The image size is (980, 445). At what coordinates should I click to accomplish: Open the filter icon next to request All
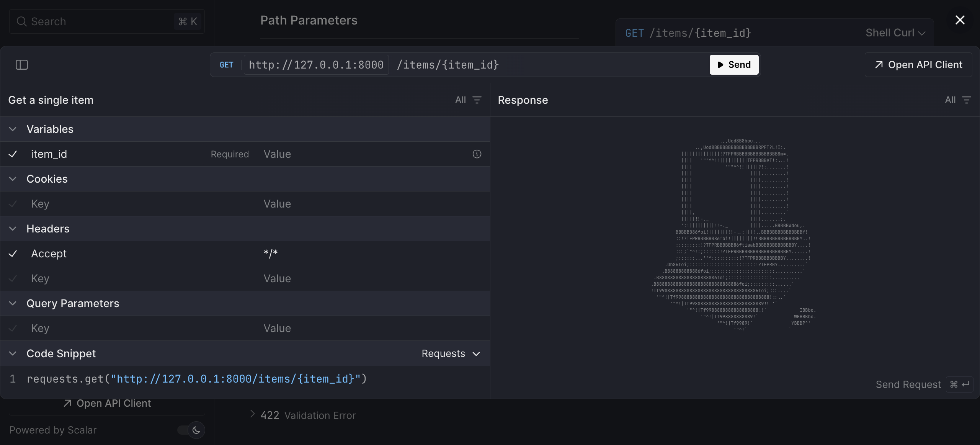tap(477, 100)
